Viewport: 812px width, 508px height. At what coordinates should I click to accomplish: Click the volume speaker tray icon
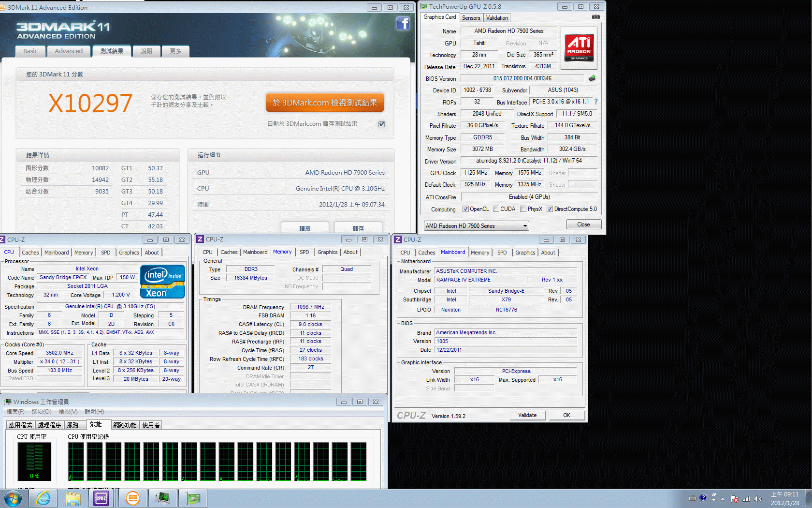(x=757, y=499)
